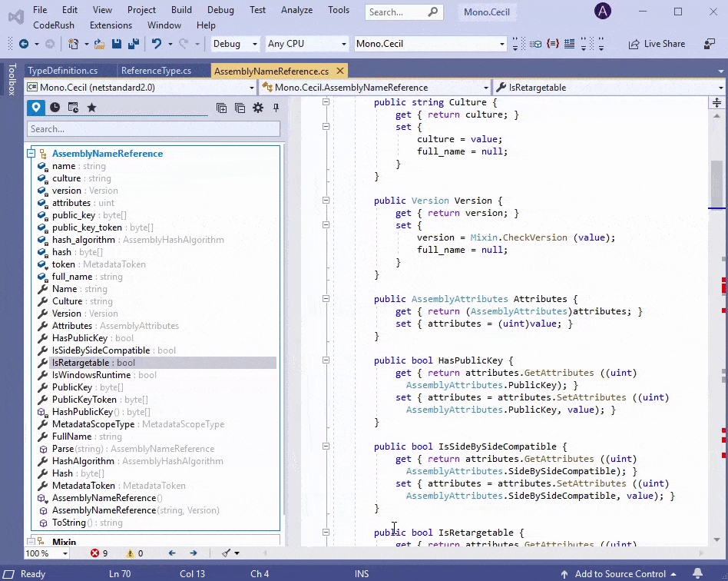728x581 pixels.
Task: Click the Live Share button
Action: tap(657, 44)
